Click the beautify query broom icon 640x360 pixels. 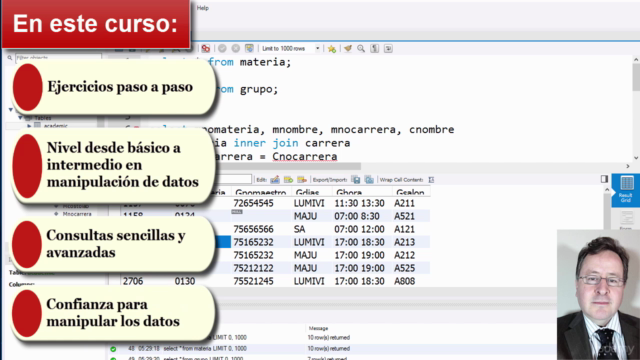tap(347, 49)
